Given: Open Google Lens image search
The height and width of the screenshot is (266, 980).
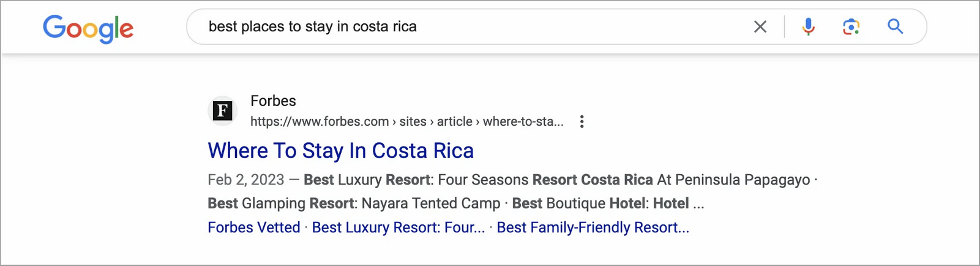Looking at the screenshot, I should (851, 27).
